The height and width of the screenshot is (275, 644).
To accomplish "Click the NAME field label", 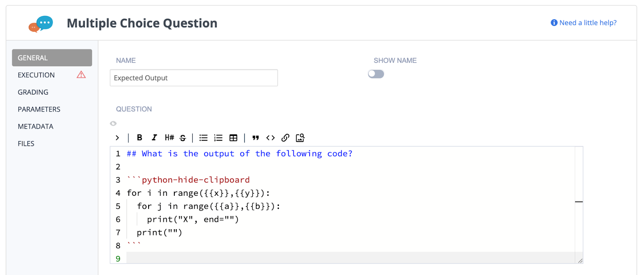I will [126, 60].
